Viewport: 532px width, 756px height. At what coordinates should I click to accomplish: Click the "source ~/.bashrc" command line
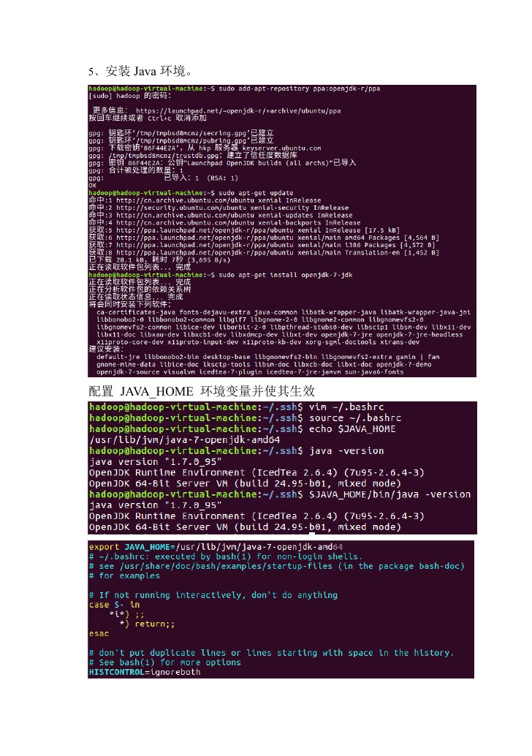point(354,418)
